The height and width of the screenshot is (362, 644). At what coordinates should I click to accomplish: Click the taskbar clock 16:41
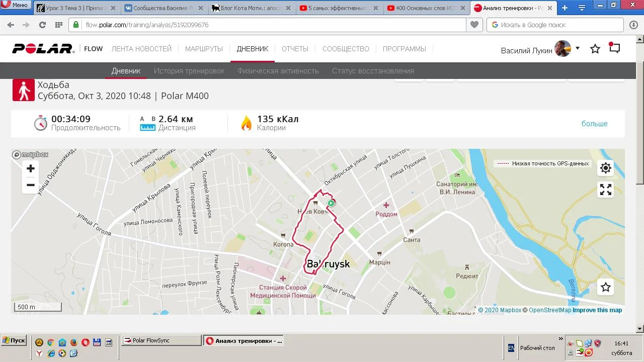(x=621, y=343)
